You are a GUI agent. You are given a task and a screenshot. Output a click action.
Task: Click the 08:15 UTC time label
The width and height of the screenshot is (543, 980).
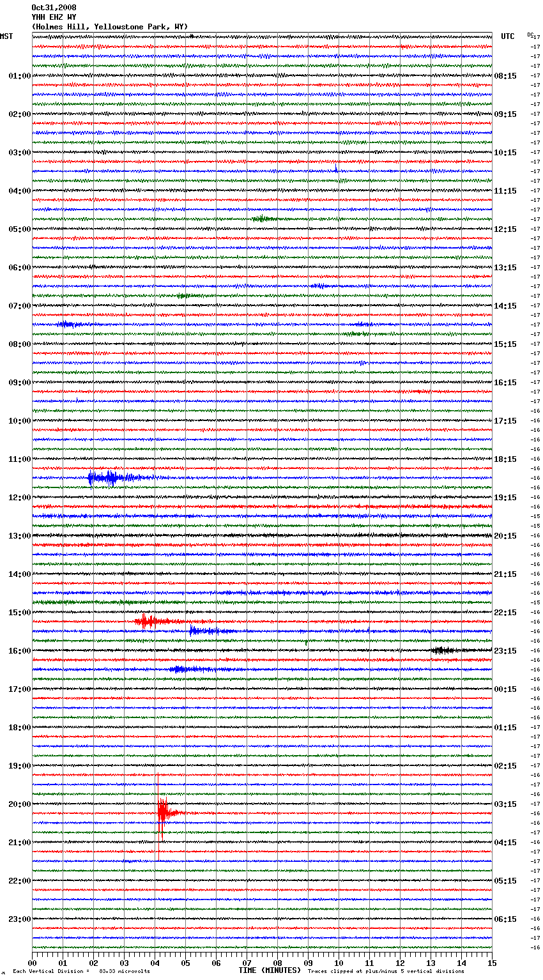[x=505, y=76]
